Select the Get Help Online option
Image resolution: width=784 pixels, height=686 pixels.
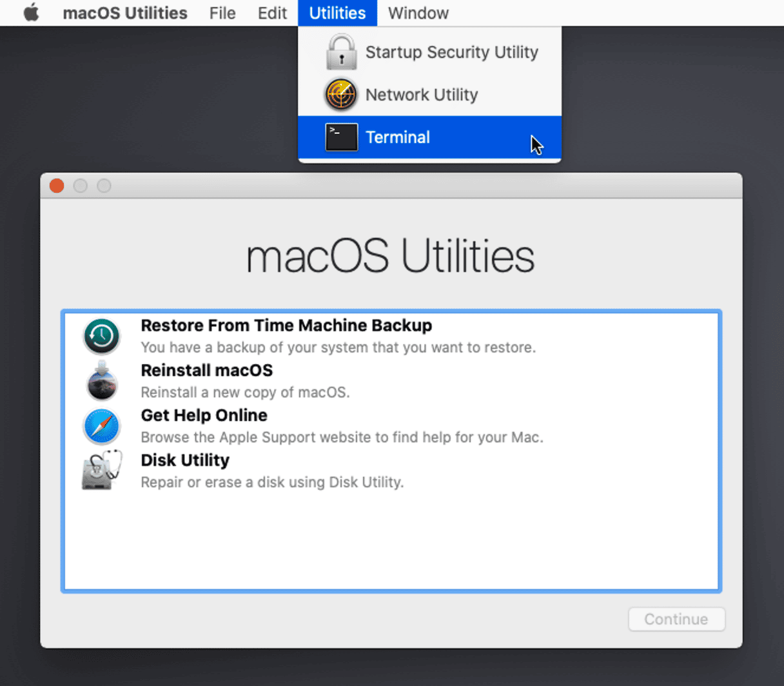tap(204, 416)
